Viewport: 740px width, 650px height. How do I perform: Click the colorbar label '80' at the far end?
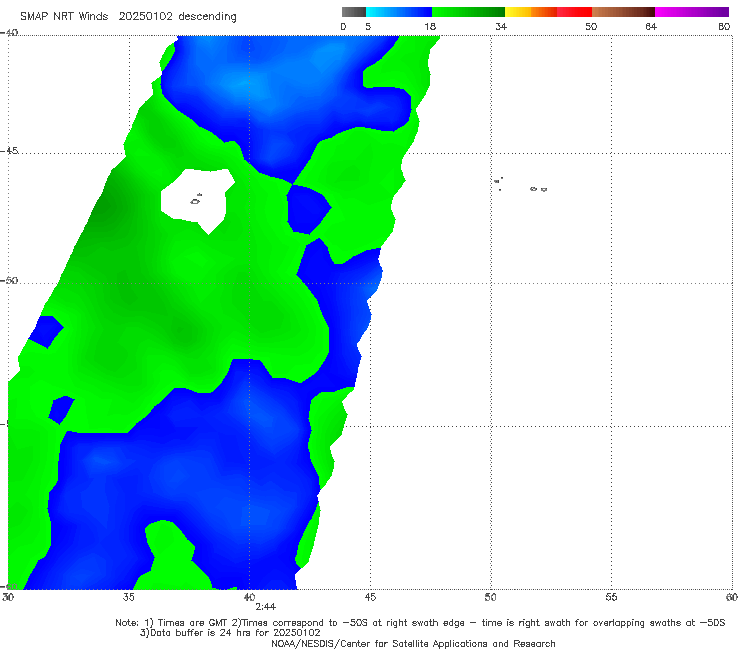[x=724, y=26]
